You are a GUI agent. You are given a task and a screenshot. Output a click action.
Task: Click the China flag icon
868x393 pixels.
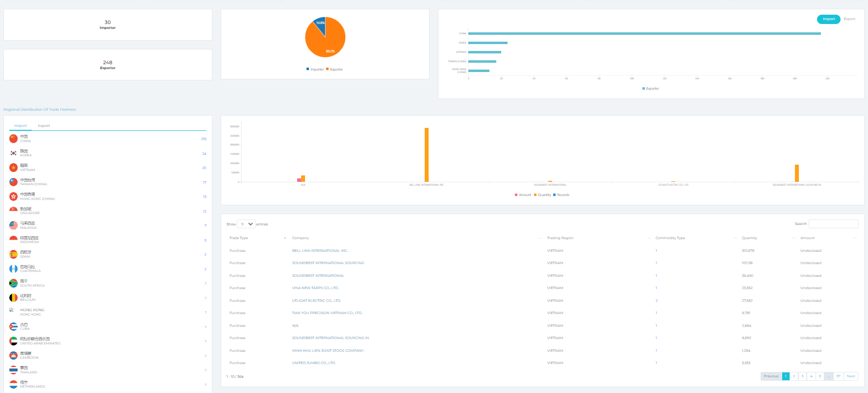click(x=13, y=139)
